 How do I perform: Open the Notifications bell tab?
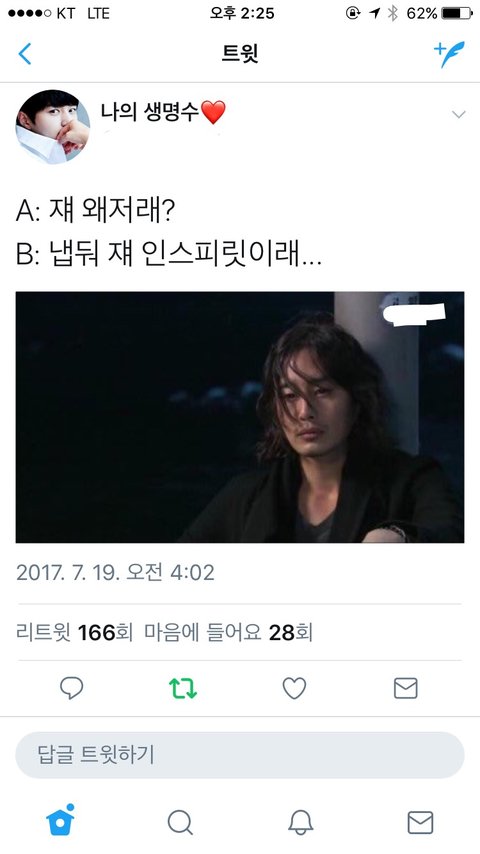click(300, 822)
